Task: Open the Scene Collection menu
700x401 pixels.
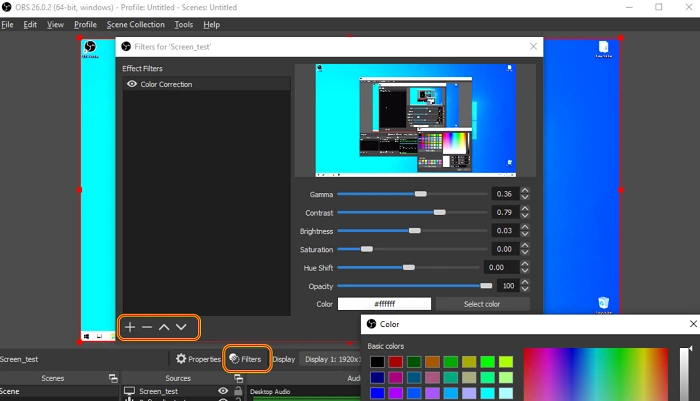Action: tap(136, 25)
